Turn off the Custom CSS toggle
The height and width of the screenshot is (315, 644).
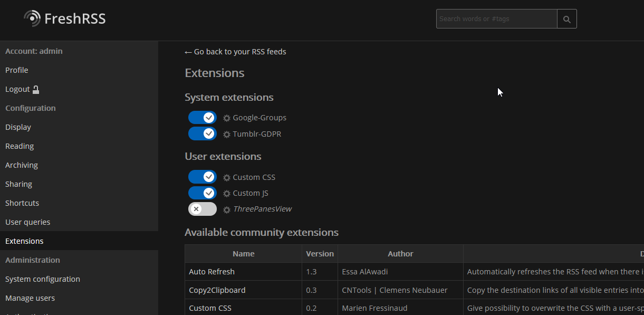[203, 177]
